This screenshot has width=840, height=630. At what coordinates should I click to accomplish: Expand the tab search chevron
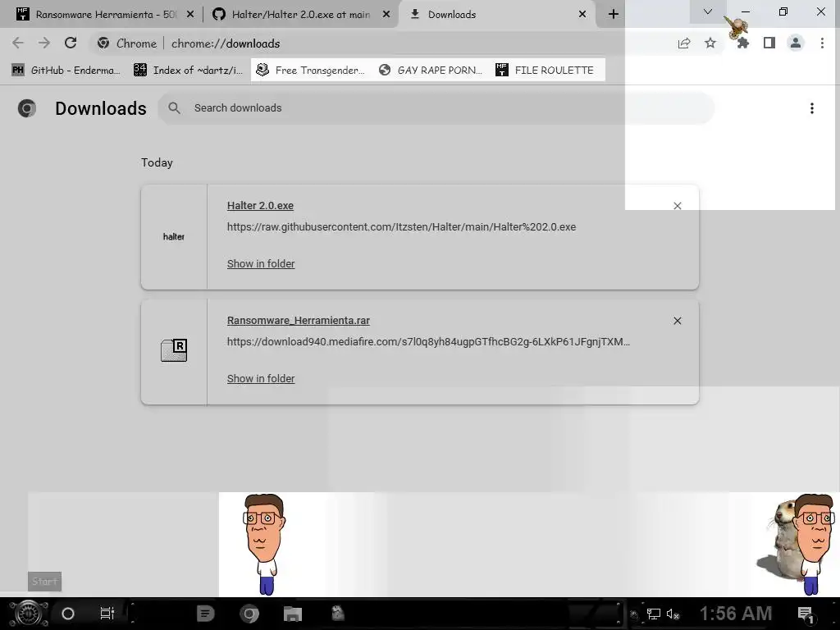click(708, 11)
